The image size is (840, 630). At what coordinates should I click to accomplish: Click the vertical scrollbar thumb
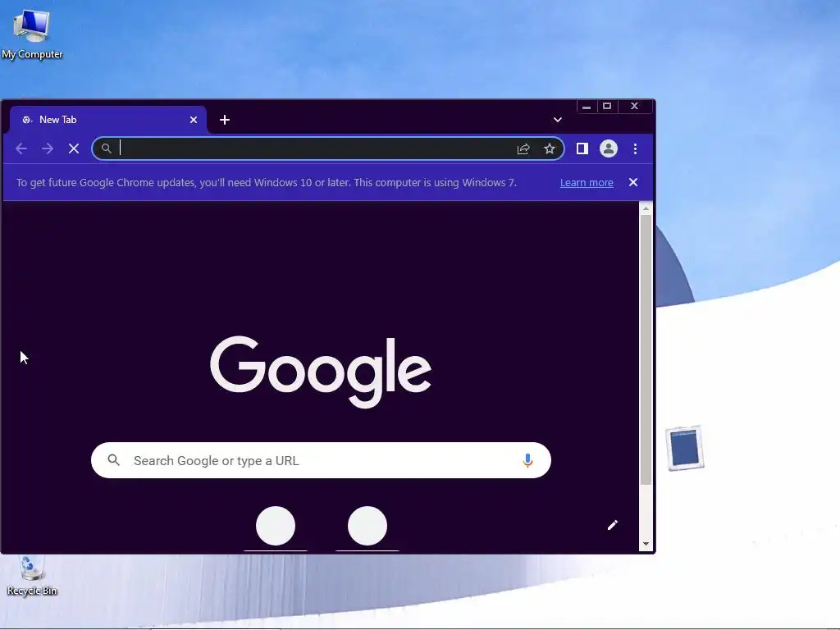[x=646, y=349]
